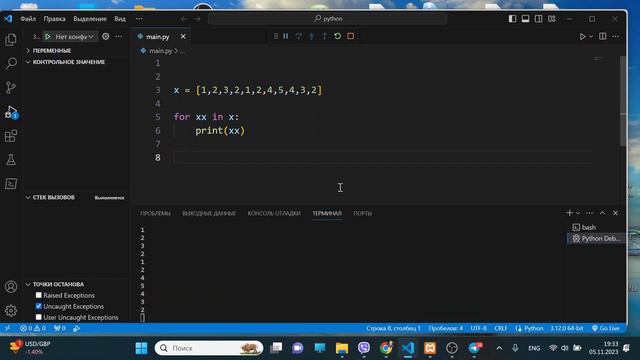Run Python file with editor play button
The image size is (640, 360).
point(582,36)
